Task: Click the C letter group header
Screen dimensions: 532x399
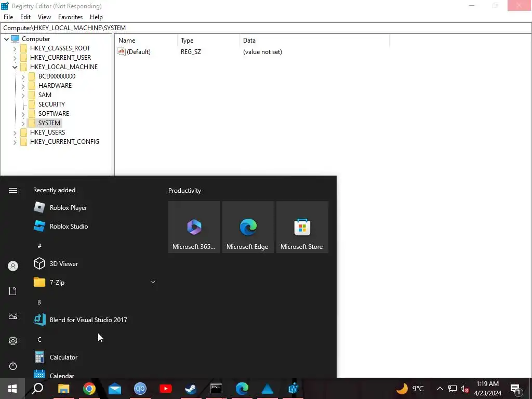Action: tap(39, 340)
